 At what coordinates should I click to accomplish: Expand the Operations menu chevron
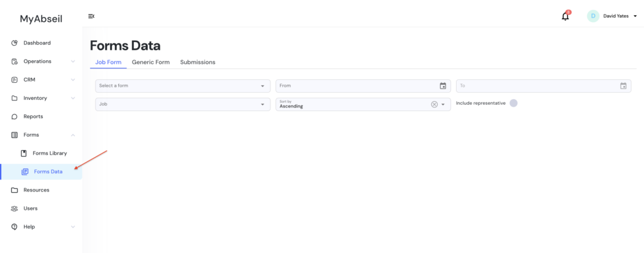tap(73, 62)
